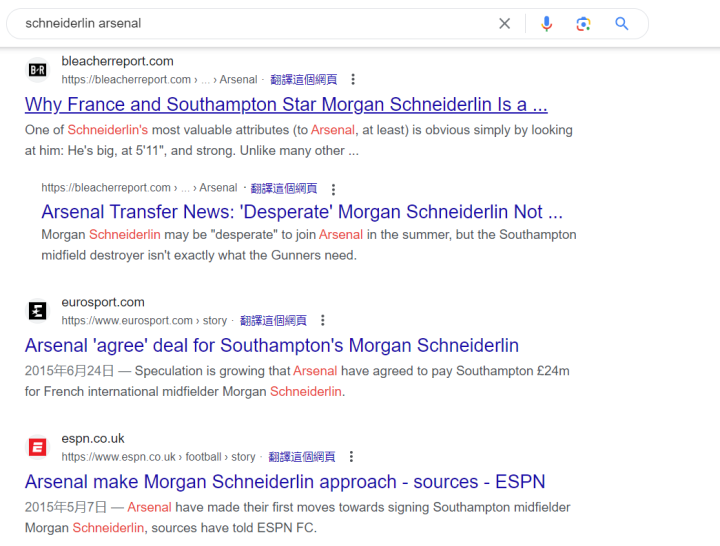Open 'Arsenal Transfer News: Desperate' article

pyautogui.click(x=301, y=212)
